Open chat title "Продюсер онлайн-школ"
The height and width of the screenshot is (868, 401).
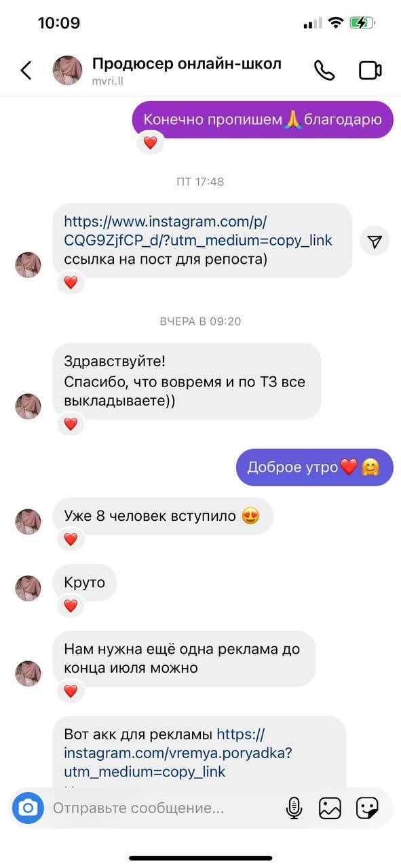[187, 64]
